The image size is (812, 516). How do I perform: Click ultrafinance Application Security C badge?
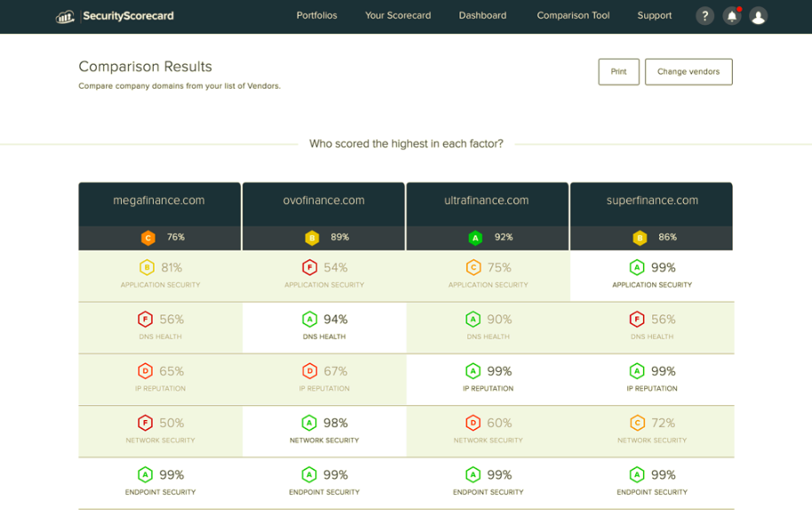474,267
